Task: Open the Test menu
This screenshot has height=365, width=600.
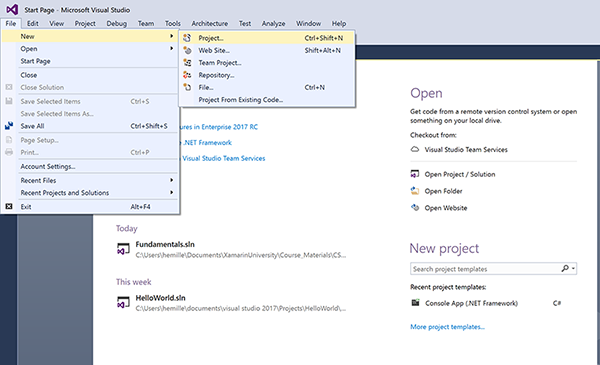Action: (245, 23)
